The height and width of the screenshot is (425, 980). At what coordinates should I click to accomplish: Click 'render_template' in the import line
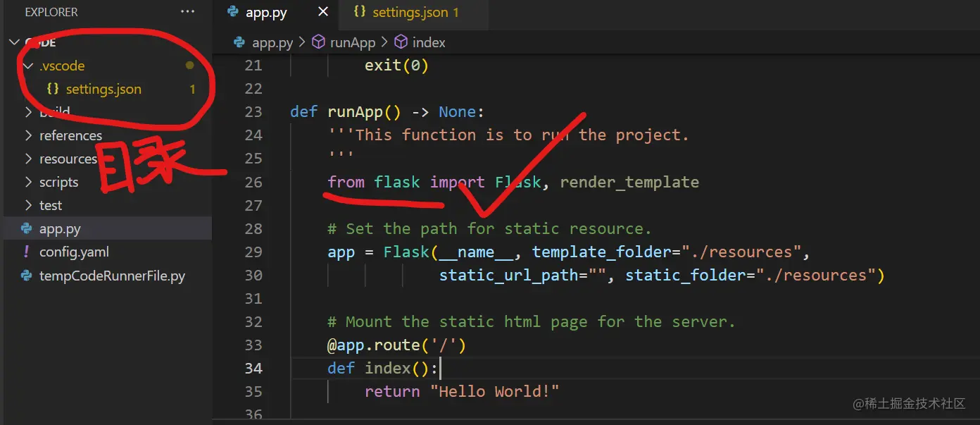click(629, 182)
